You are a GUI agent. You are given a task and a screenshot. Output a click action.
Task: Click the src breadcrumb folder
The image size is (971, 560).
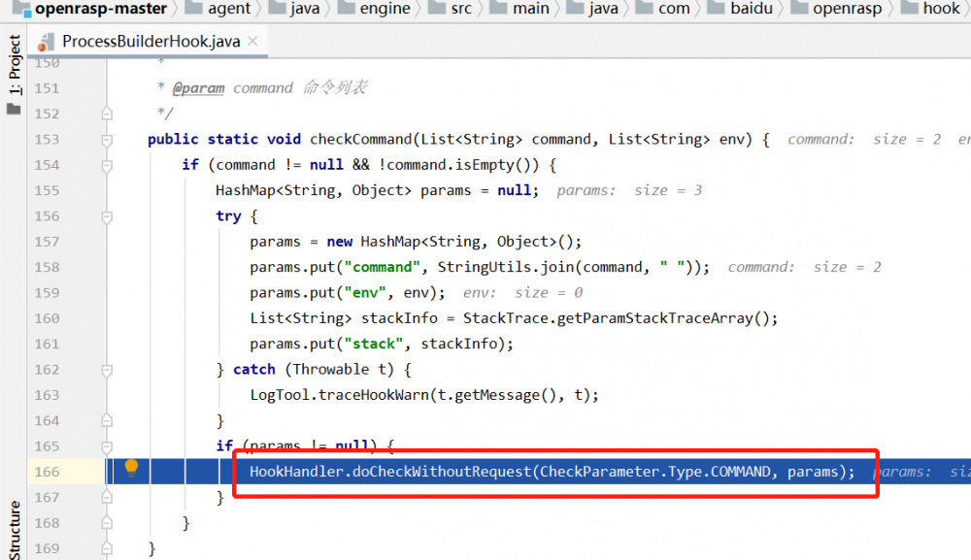click(451, 9)
